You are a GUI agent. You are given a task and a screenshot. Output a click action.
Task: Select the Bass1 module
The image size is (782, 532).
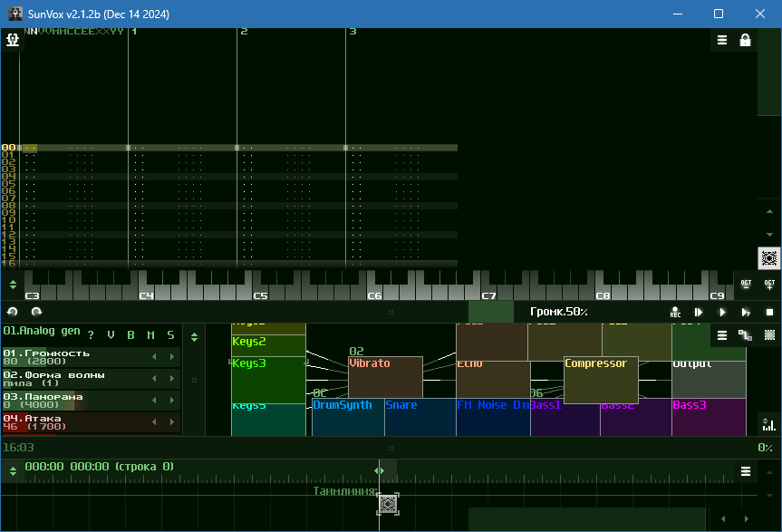(x=565, y=420)
